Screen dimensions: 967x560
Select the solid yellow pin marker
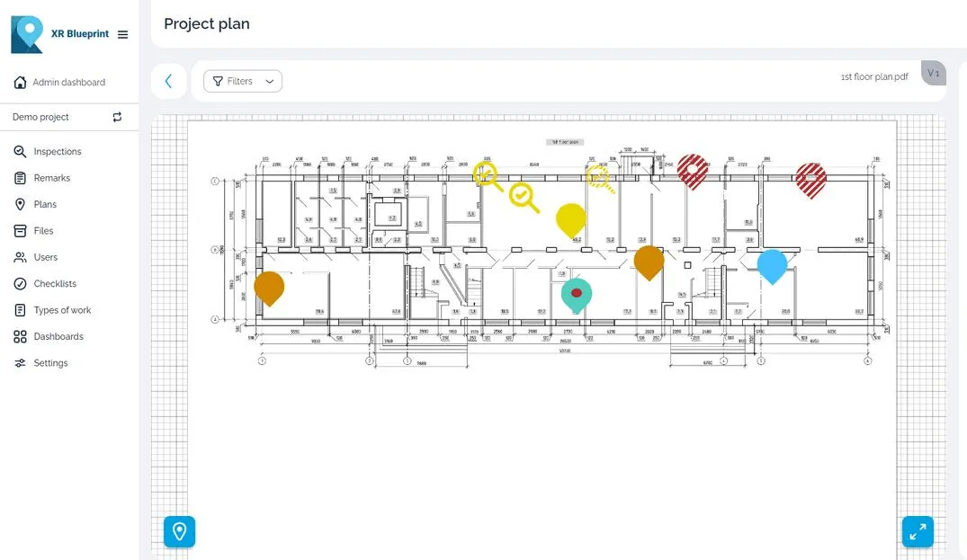571,220
